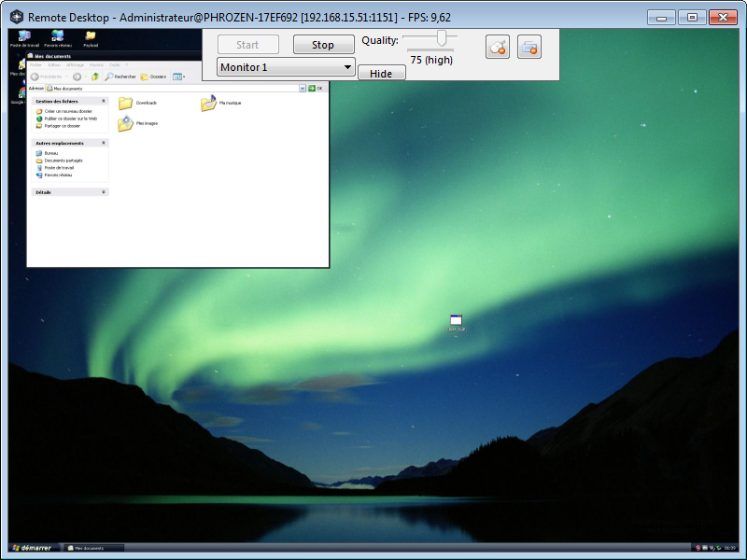Select the Ma musique folder icon
The width and height of the screenshot is (747, 560).
(x=208, y=103)
